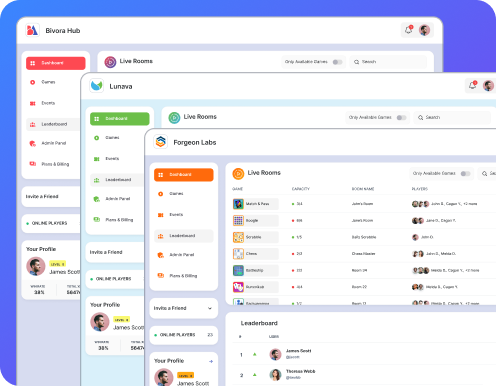The height and width of the screenshot is (386, 496).
Task: Click the CAPACITY column header
Action: (301, 189)
